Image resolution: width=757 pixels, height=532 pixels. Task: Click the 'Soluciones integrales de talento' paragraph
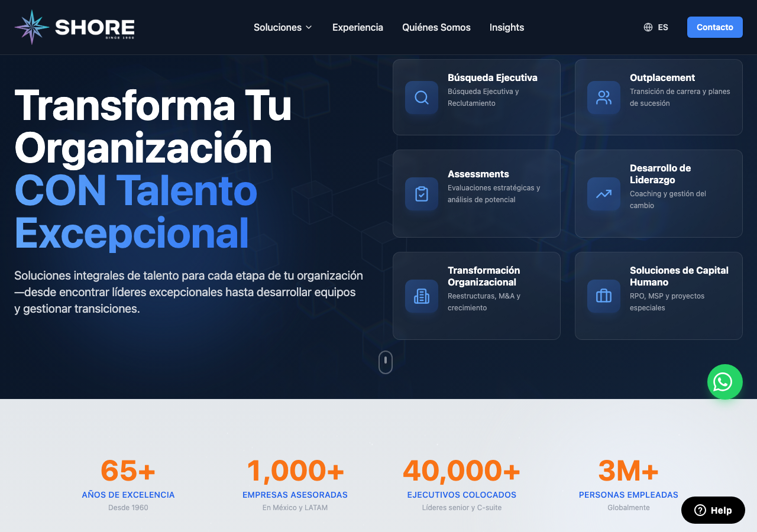189,292
